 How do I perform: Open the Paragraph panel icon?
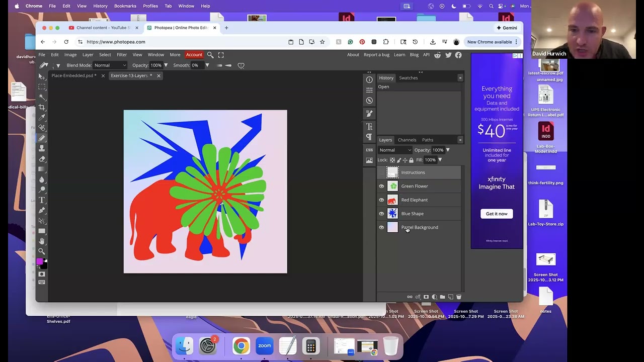click(369, 137)
